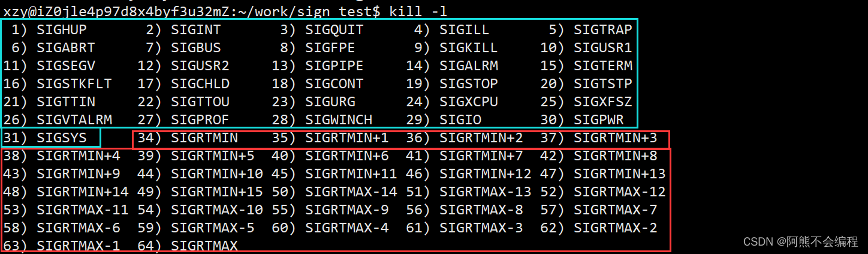The height and width of the screenshot is (254, 868).
Task: Click SIGRTMAX-7 entry
Action: (x=616, y=210)
